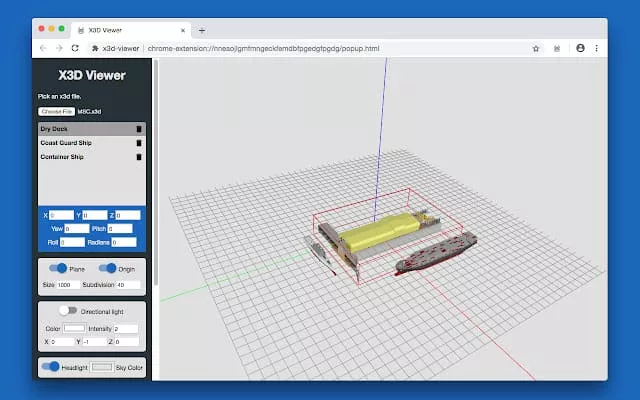
Task: Open a new browser tab
Action: click(x=202, y=30)
